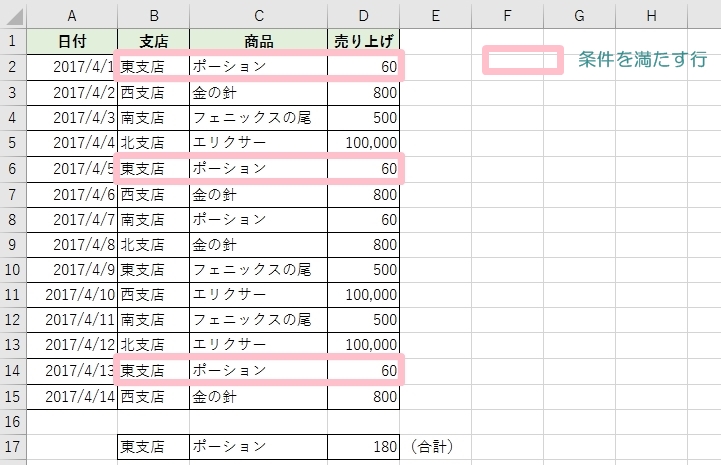721x465 pixels.
Task: Select column H header
Action: [651, 16]
